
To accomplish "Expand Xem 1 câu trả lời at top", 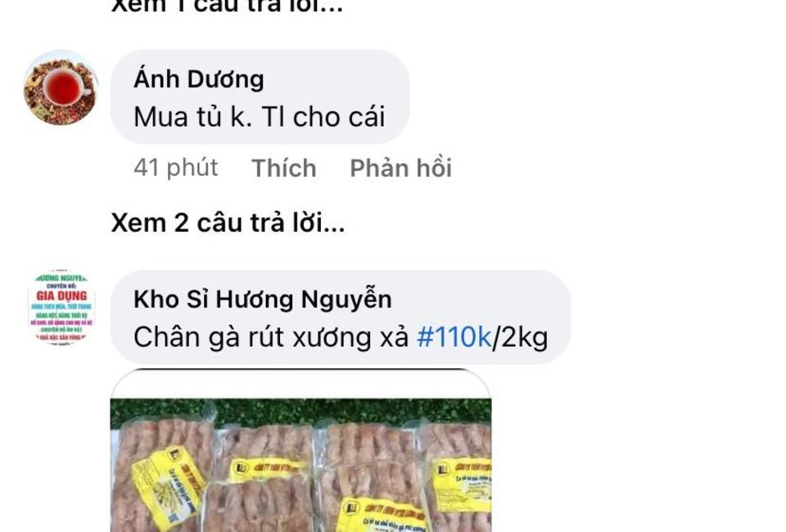I will [227, 6].
